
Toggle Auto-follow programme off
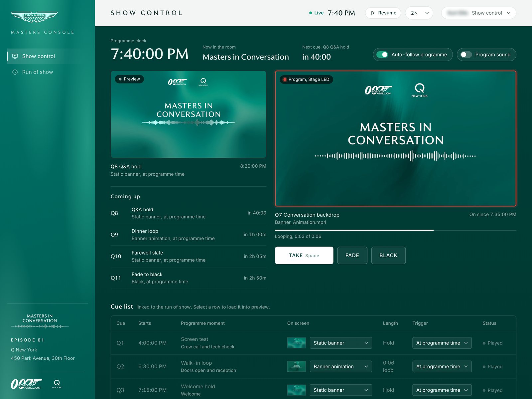382,55
